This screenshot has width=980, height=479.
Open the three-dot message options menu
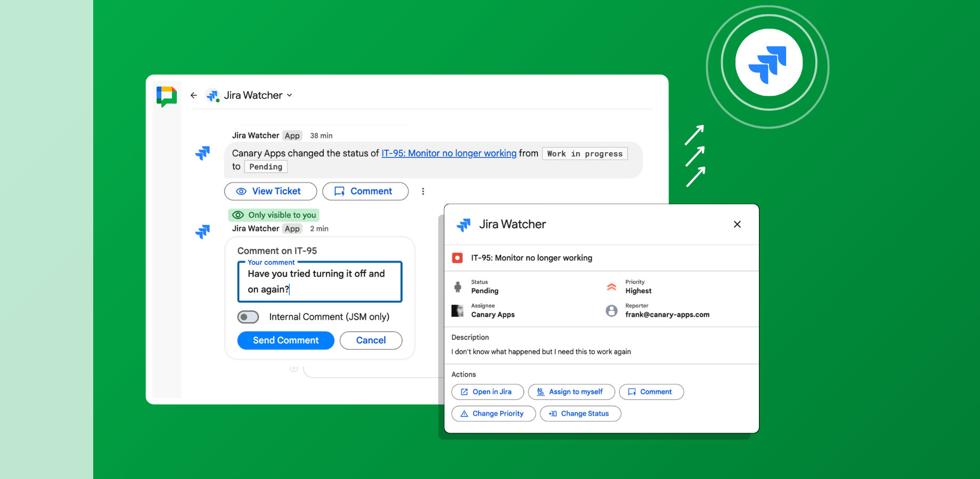[423, 191]
